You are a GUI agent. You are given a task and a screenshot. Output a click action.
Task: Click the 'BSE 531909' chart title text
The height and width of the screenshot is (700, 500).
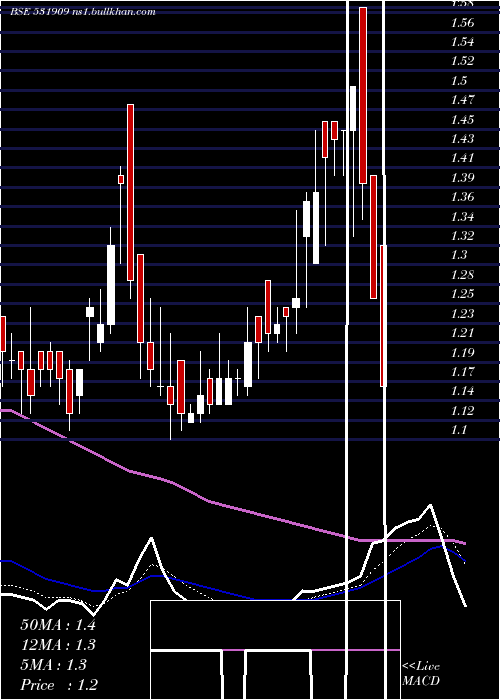coord(40,12)
